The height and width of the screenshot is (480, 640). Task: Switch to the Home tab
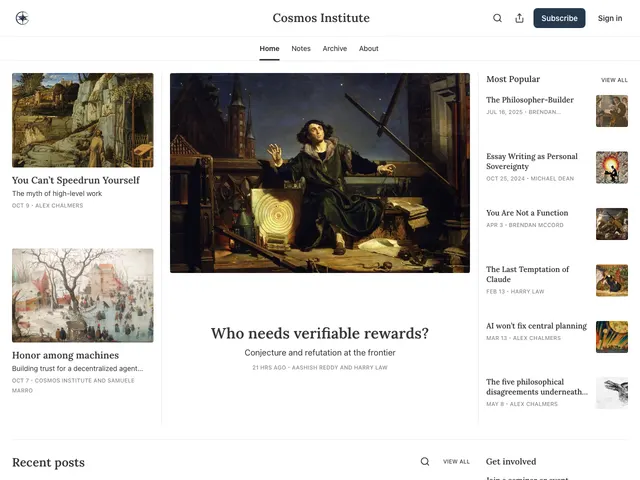coord(269,49)
